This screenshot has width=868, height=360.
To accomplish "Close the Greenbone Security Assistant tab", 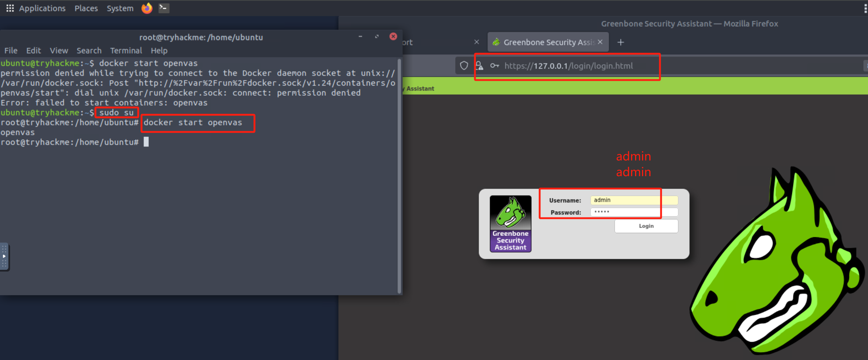I will click(600, 42).
